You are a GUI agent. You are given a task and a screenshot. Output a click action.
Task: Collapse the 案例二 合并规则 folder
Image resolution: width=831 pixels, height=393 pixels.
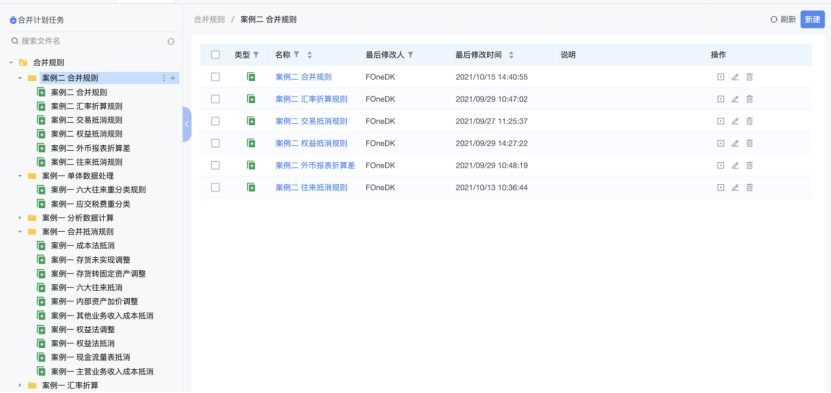pos(20,78)
